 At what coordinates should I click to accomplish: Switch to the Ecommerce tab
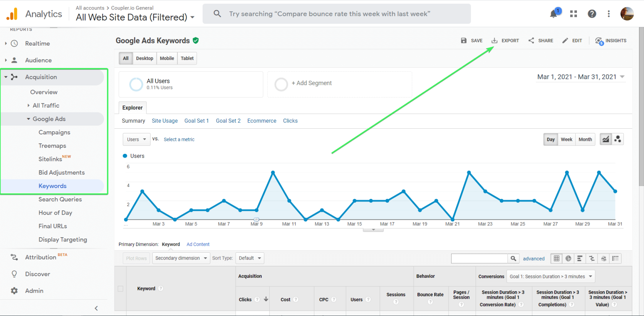click(262, 121)
